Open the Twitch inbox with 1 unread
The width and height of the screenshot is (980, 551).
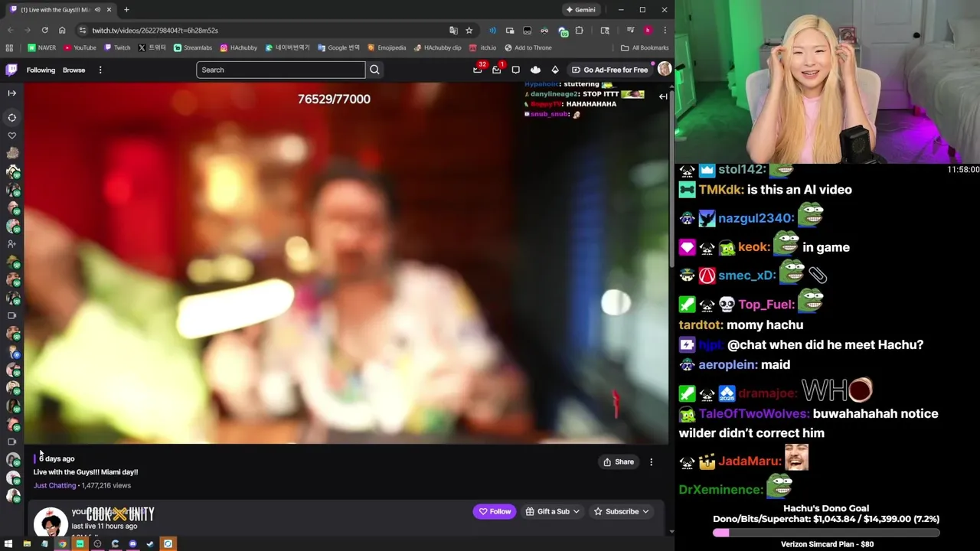tap(497, 70)
